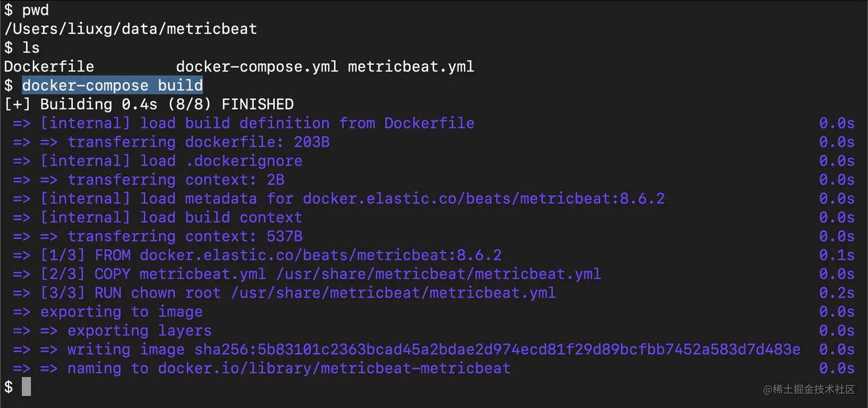Click the RUN chown root step line

pos(297,293)
